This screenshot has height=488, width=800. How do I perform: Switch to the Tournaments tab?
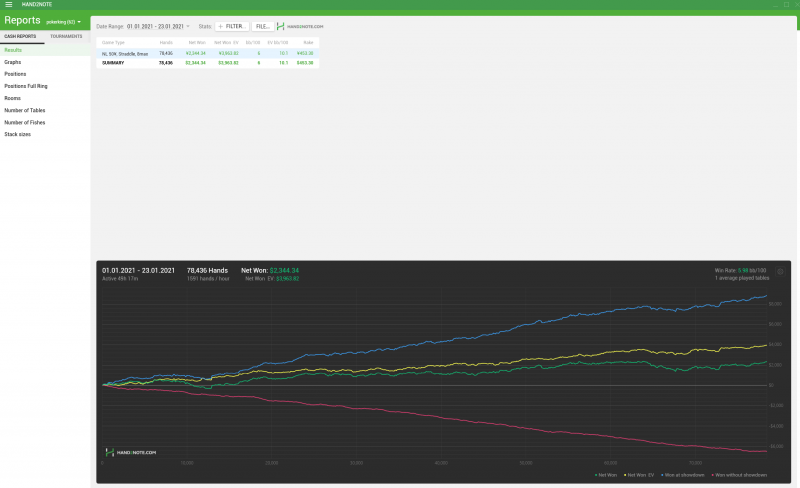[x=68, y=36]
